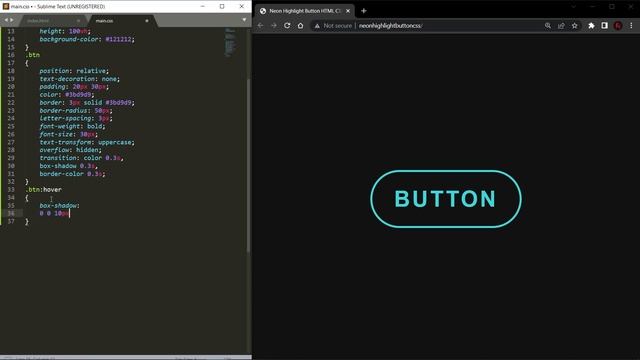Bookmark this page with the star

pyautogui.click(x=575, y=26)
